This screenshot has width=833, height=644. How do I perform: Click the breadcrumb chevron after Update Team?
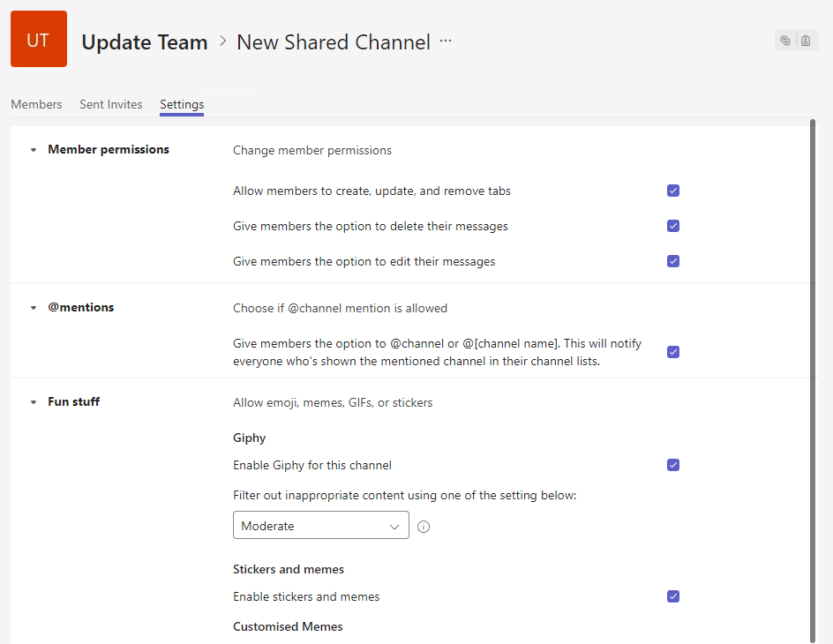click(x=222, y=41)
